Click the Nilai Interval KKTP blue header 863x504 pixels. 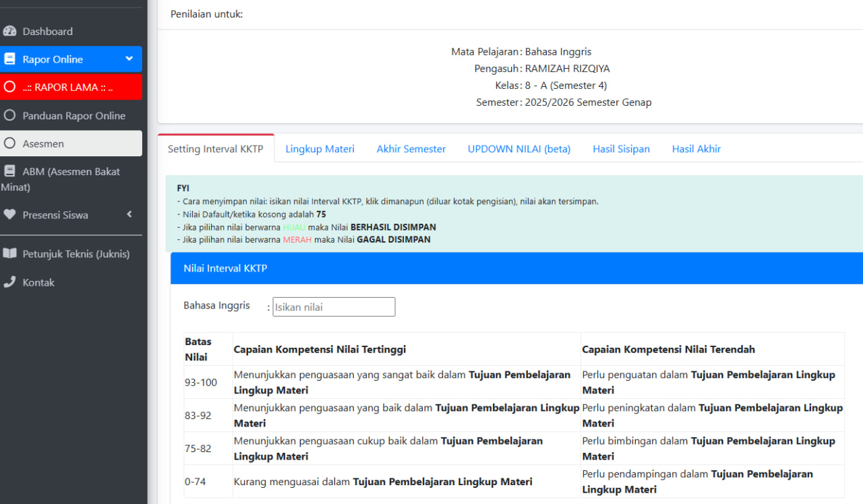tap(516, 268)
